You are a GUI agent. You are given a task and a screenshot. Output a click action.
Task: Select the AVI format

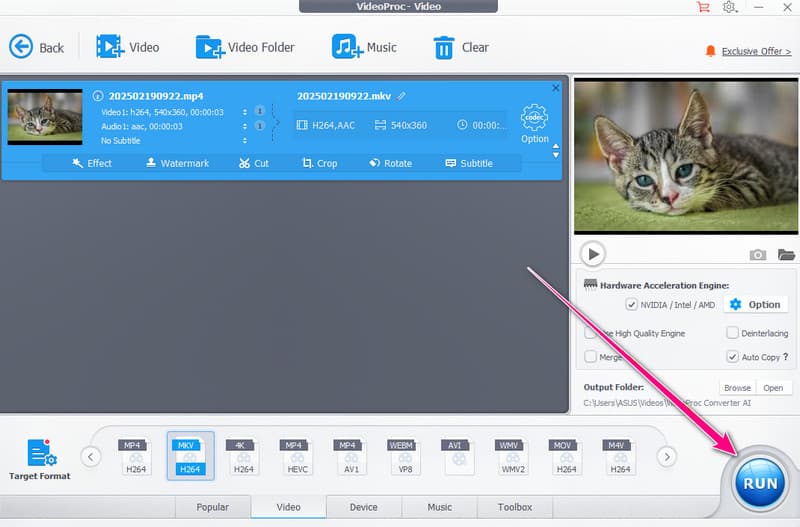[x=458, y=456]
